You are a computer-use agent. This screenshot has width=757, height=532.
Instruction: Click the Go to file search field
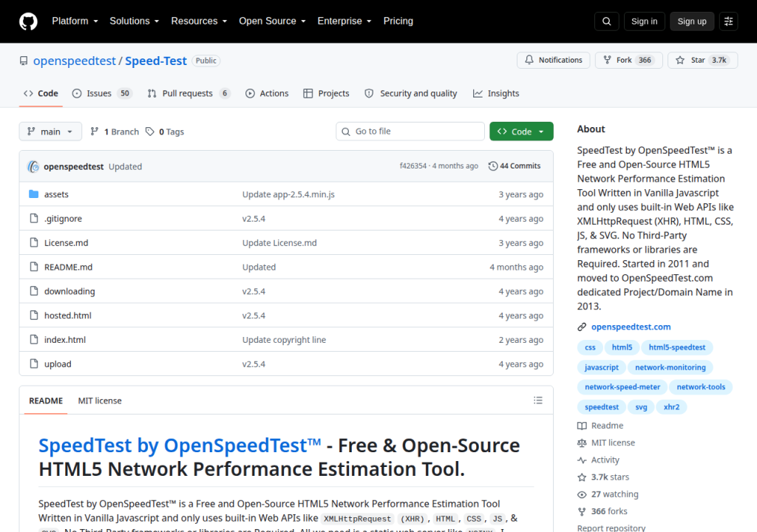tap(410, 132)
